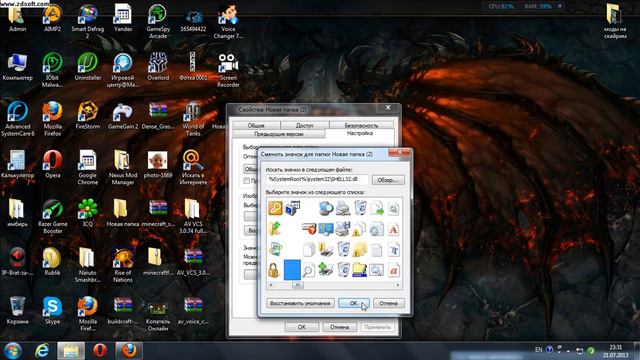
Task: Select the globe with magnifier network icon
Action: click(326, 209)
